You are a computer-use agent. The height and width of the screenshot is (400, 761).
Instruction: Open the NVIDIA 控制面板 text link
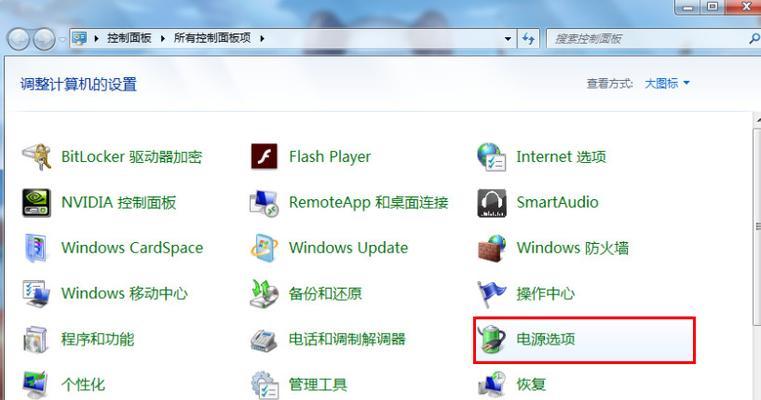point(118,202)
